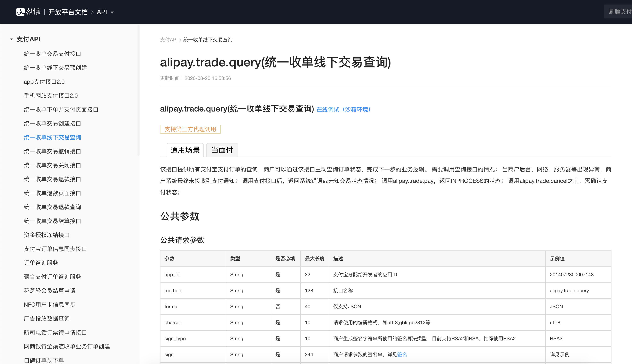Screen dimensions: 632x364
Task: Select 统一收单线下交易查询 sidebar item
Action: (x=52, y=138)
